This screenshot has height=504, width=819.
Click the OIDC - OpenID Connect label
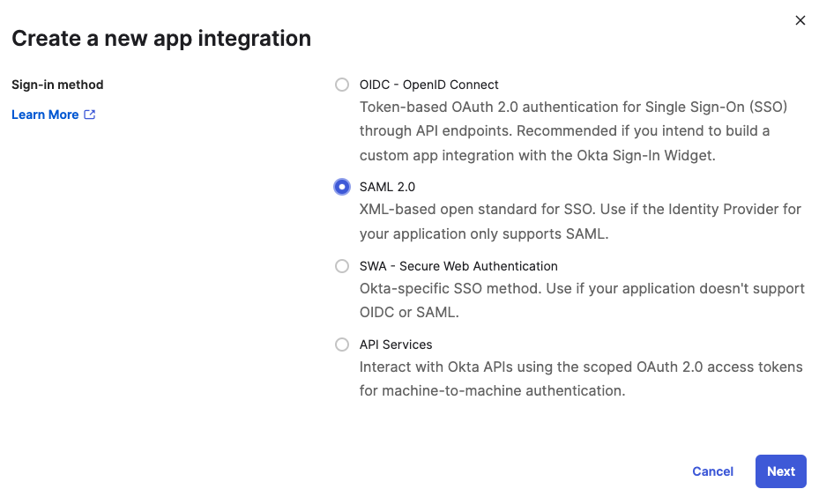click(x=428, y=85)
